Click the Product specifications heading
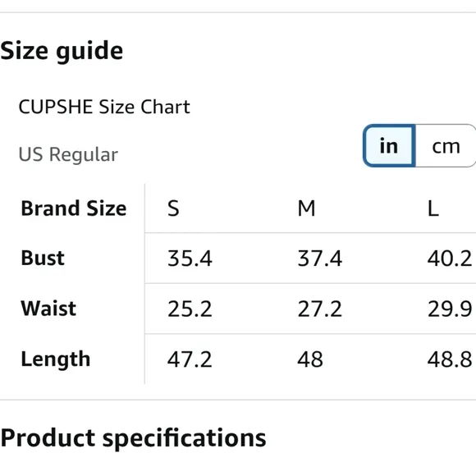Viewport: 476px width, 476px height. tap(133, 438)
